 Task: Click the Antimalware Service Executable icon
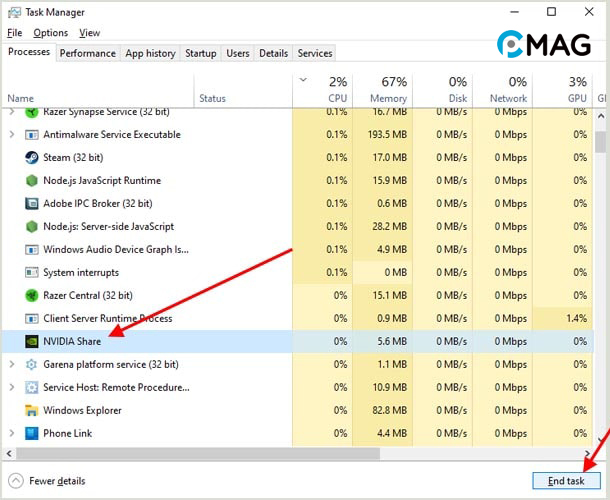click(x=32, y=135)
